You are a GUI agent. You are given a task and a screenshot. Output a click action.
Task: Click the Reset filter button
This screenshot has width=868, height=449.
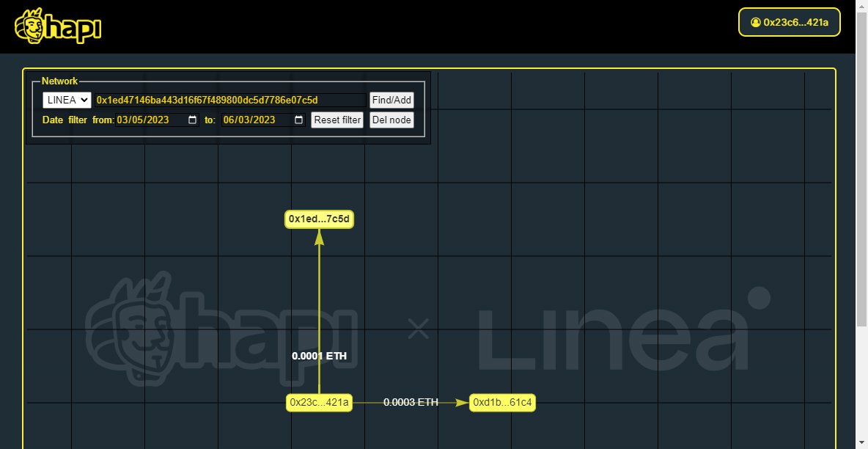point(337,120)
